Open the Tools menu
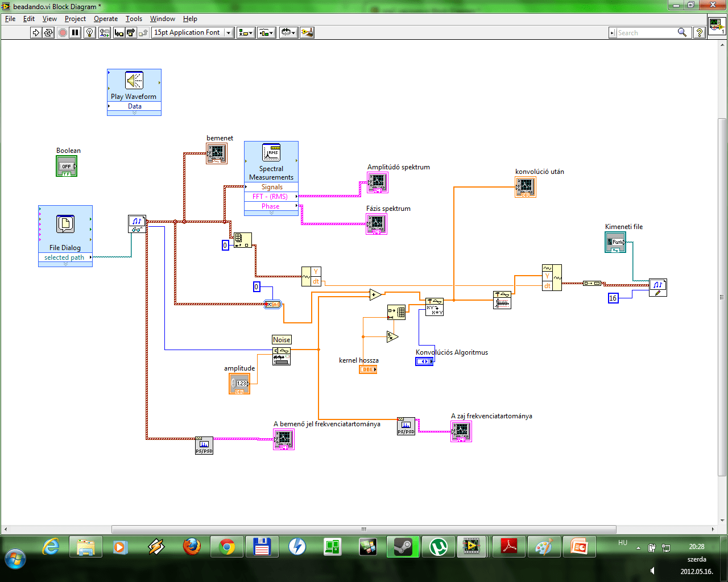 coord(134,19)
